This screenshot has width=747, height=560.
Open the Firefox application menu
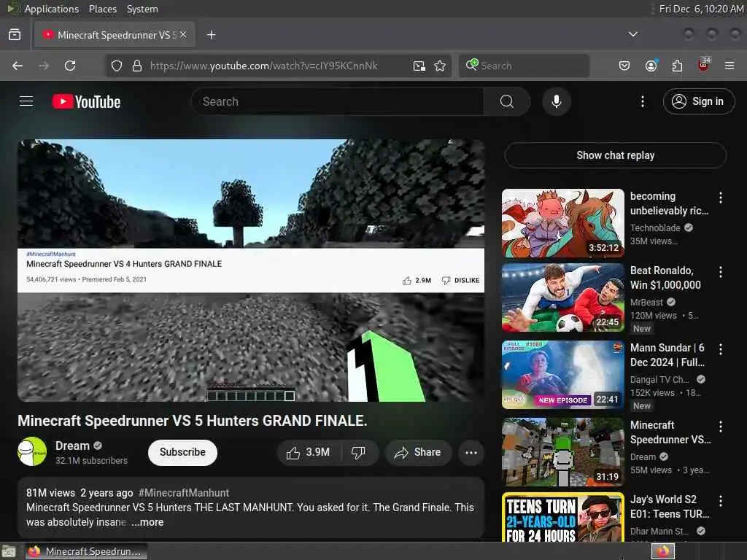729,66
